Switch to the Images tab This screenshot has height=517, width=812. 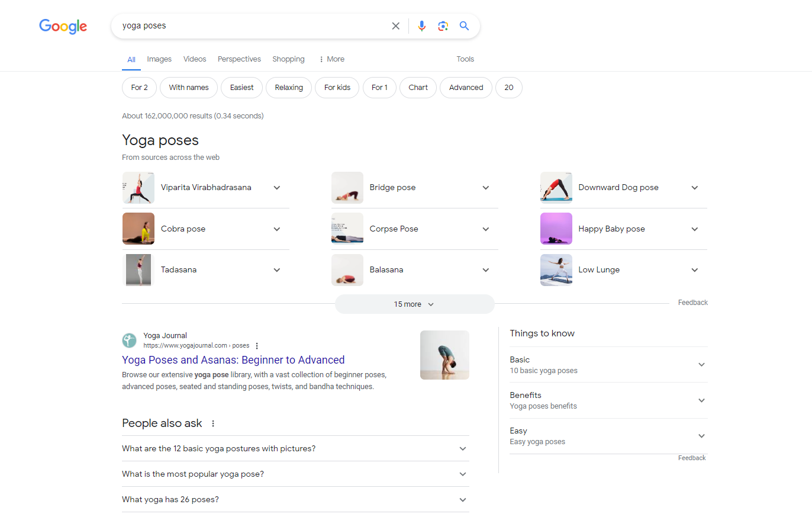[159, 59]
